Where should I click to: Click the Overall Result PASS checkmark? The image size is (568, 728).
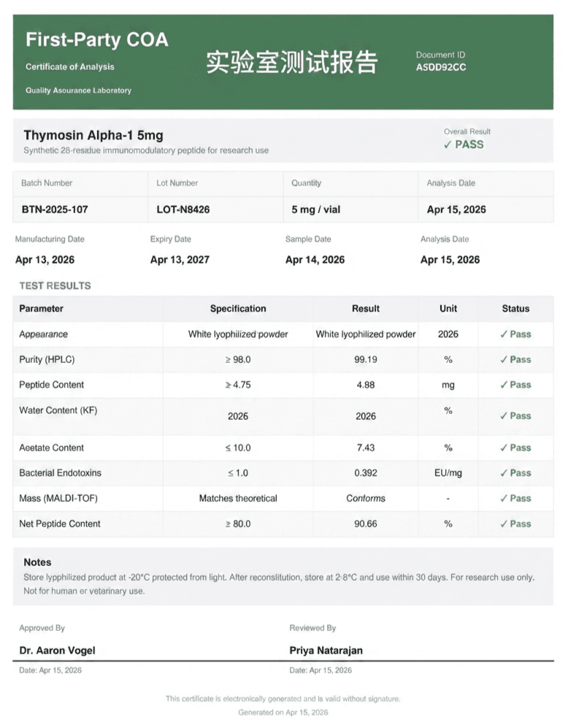[448, 145]
